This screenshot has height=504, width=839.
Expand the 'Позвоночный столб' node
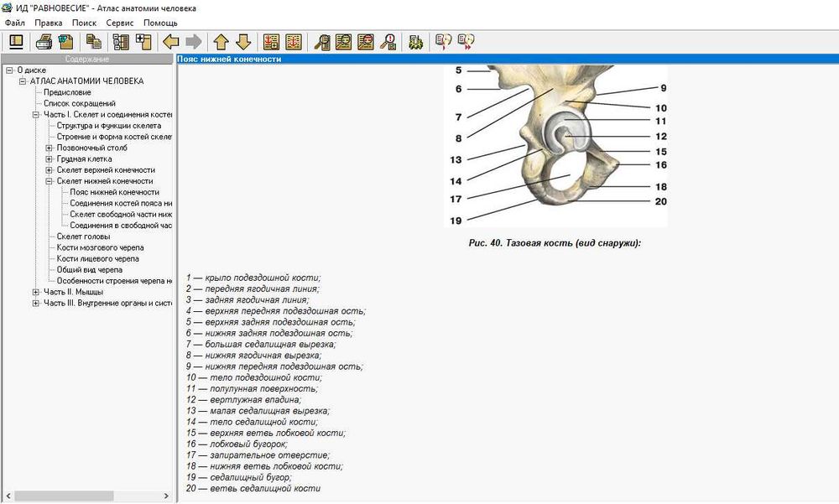click(x=50, y=148)
